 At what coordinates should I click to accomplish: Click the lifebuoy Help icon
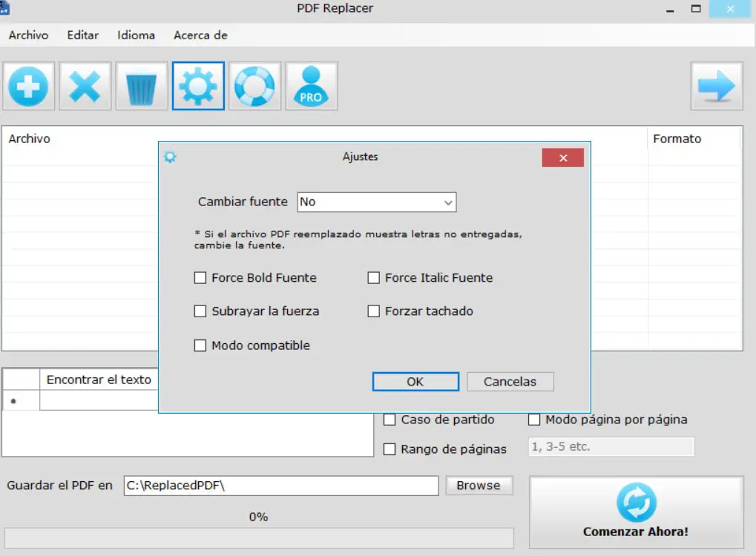254,86
